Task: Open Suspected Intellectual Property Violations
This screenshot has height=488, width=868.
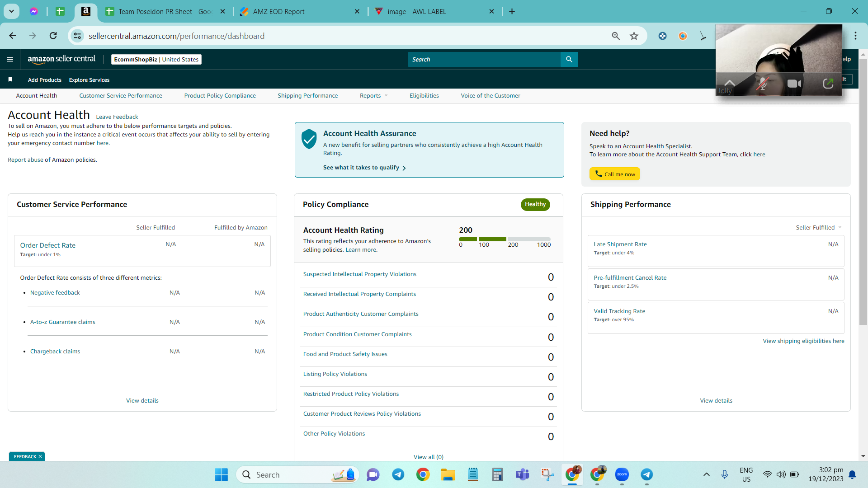Action: [x=360, y=274]
